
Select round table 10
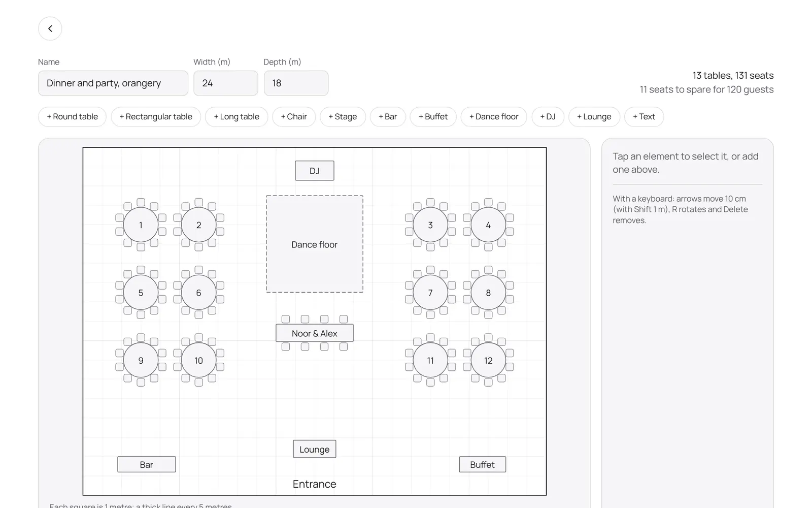pos(199,360)
